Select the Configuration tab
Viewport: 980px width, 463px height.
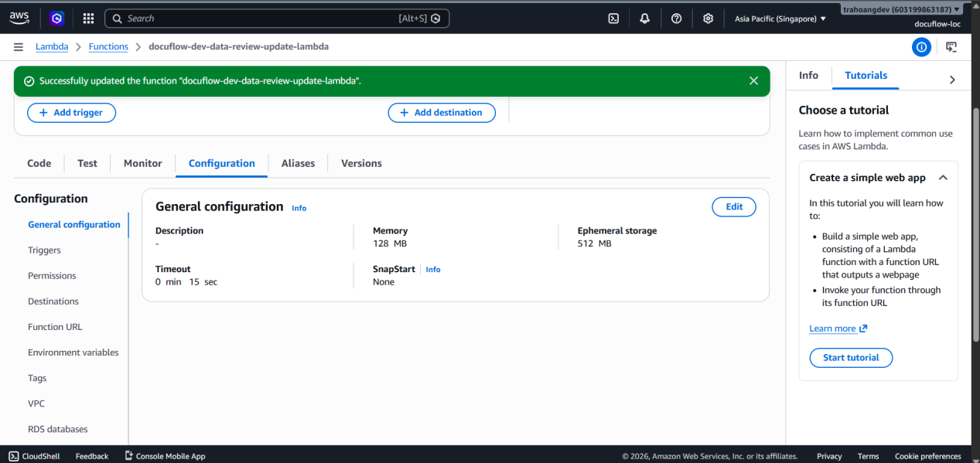(222, 163)
